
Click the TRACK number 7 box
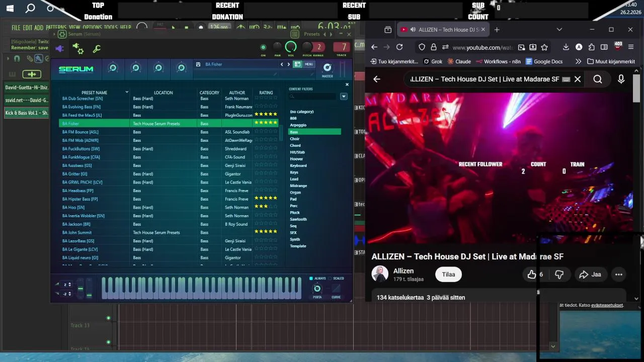[342, 47]
